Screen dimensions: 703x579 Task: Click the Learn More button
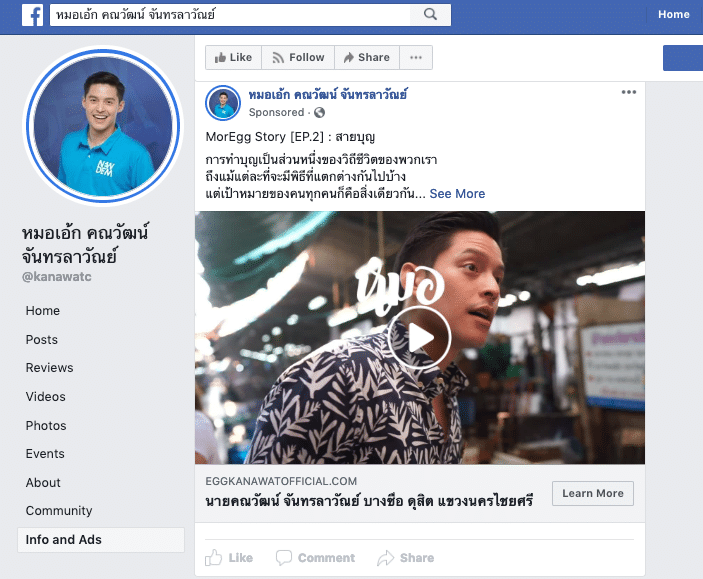coord(592,493)
